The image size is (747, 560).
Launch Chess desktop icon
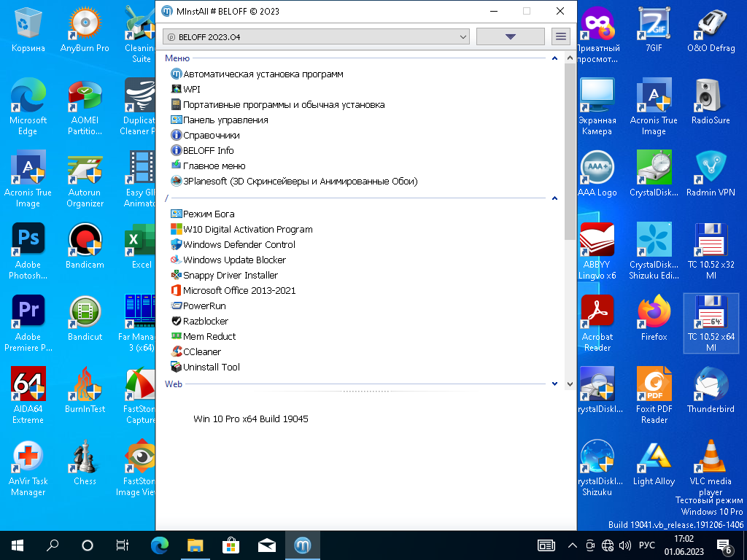click(x=85, y=463)
